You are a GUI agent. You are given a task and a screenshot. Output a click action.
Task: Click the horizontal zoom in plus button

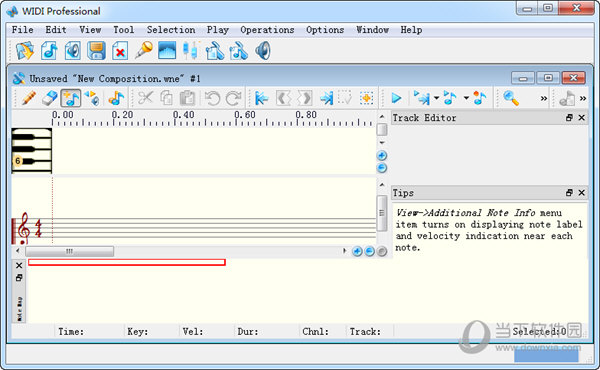point(357,251)
